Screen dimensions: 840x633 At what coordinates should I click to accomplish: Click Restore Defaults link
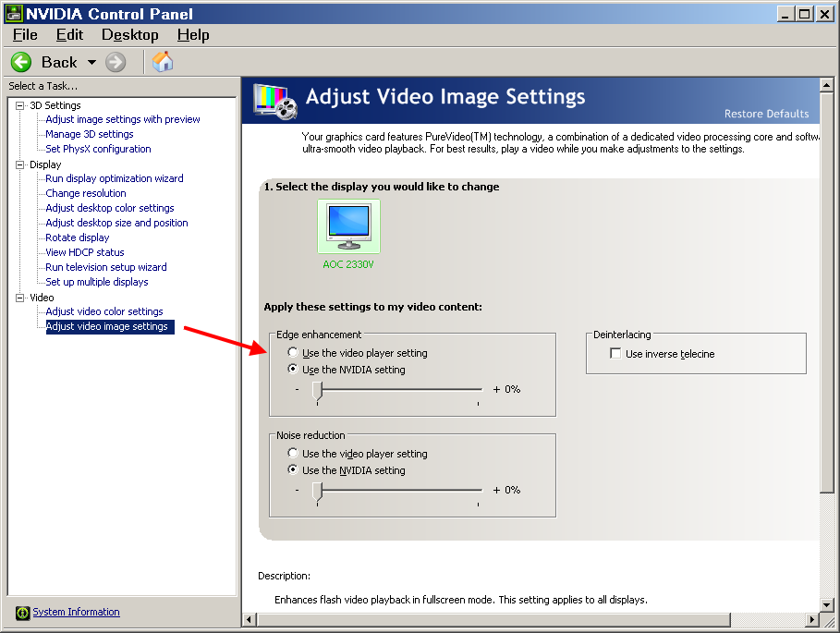(x=767, y=114)
